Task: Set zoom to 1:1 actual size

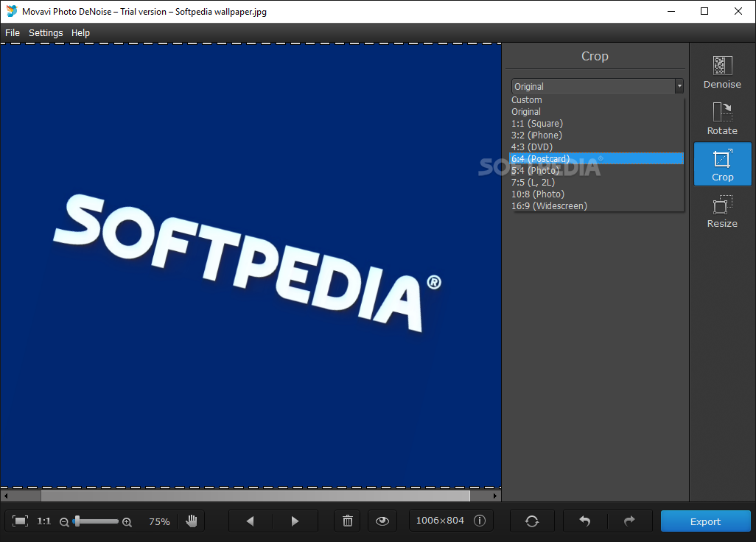Action: [44, 521]
